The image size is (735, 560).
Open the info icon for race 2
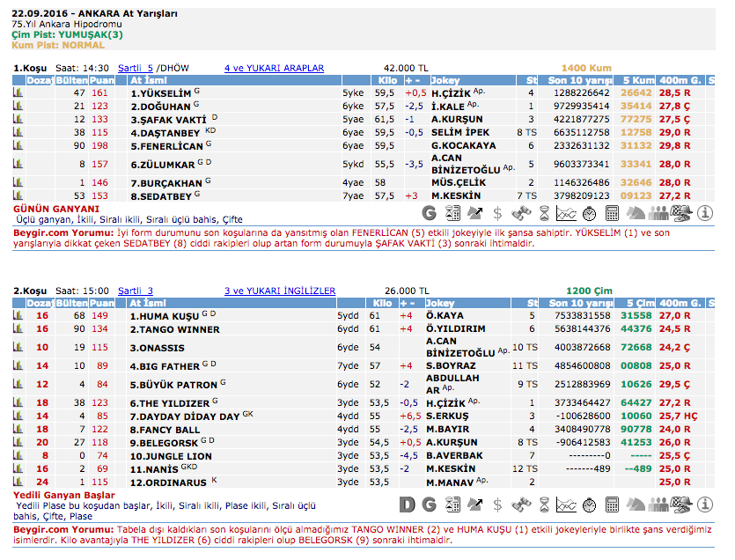pyautogui.click(x=704, y=505)
